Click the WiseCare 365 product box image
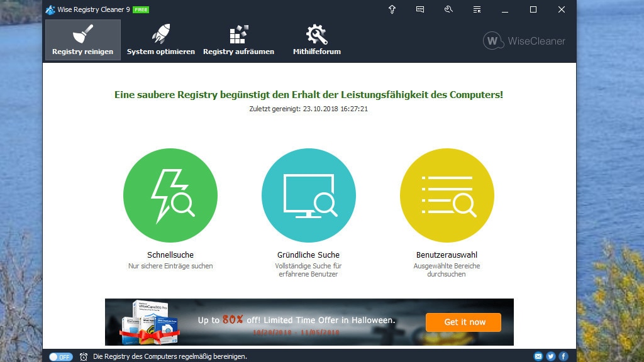 tap(150, 322)
